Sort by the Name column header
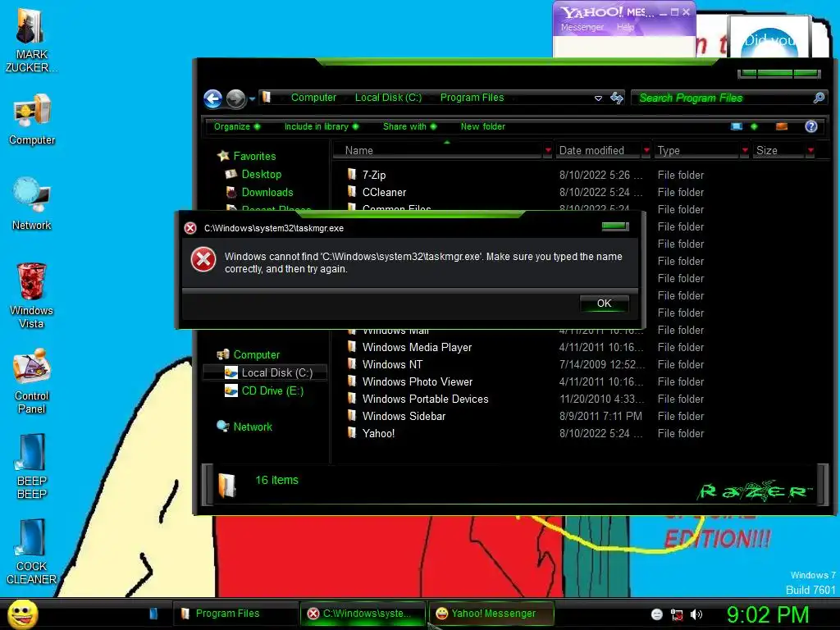 [x=437, y=151]
